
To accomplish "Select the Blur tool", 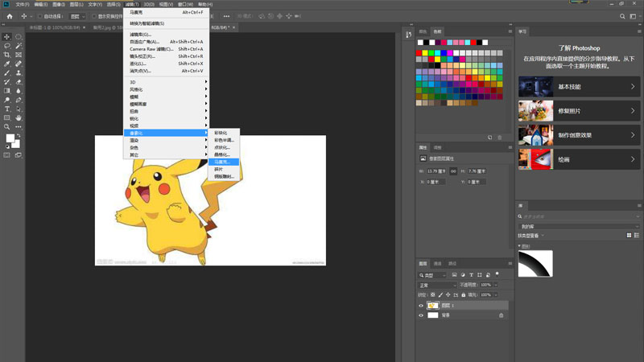I will coord(19,91).
